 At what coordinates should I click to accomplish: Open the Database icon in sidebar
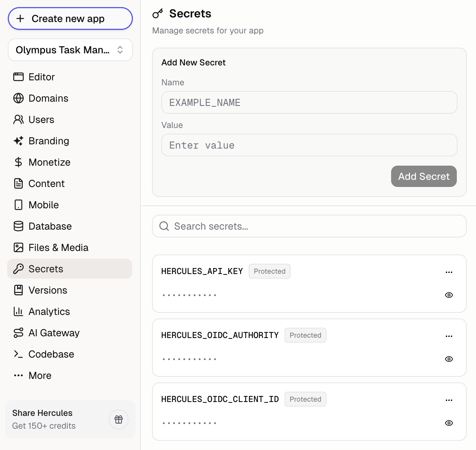18,226
